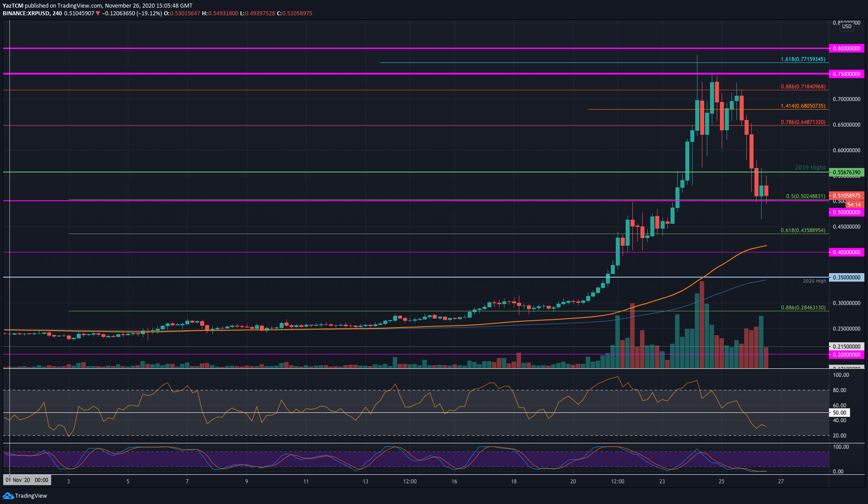Click the 2019 Highs text label
Screen dimensions: 868x504
click(x=810, y=168)
